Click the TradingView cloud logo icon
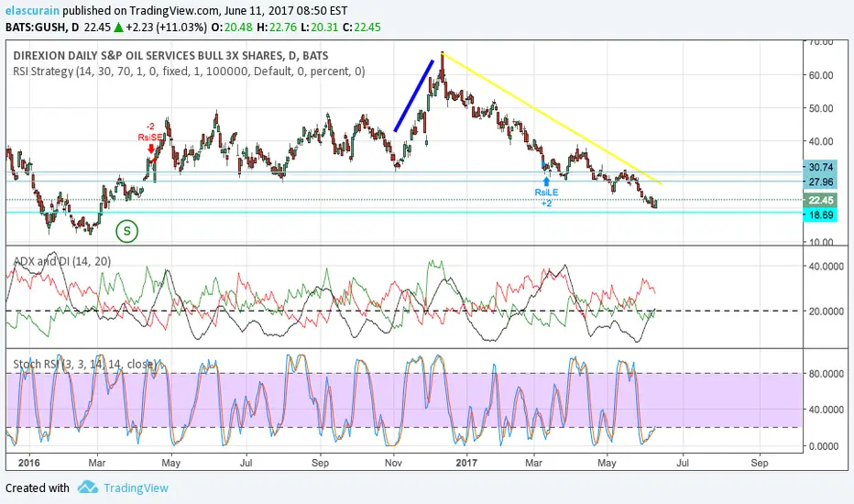Screen dimensions: 854x504 click(87, 488)
